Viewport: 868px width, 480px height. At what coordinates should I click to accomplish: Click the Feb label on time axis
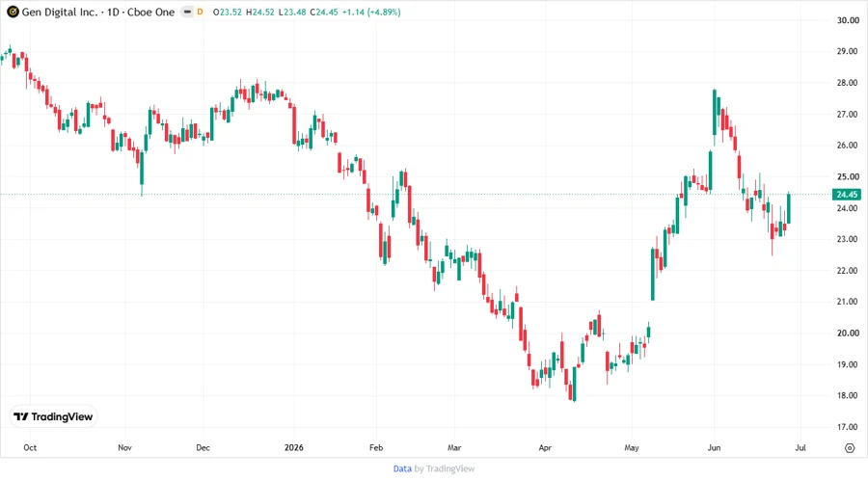(376, 447)
